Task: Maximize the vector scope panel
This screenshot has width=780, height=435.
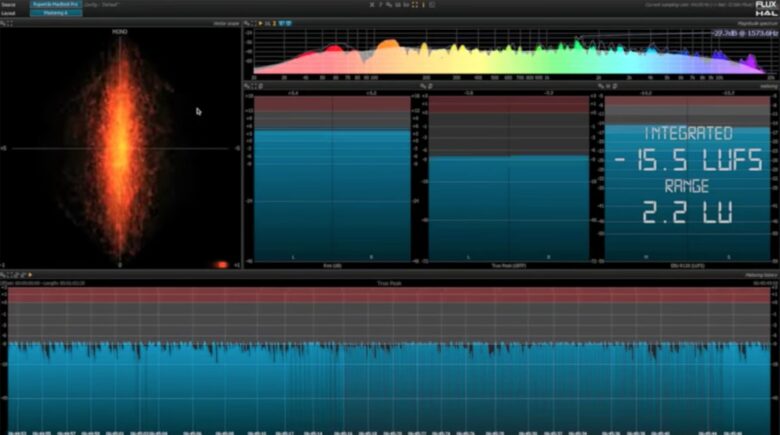Action: pos(10,22)
